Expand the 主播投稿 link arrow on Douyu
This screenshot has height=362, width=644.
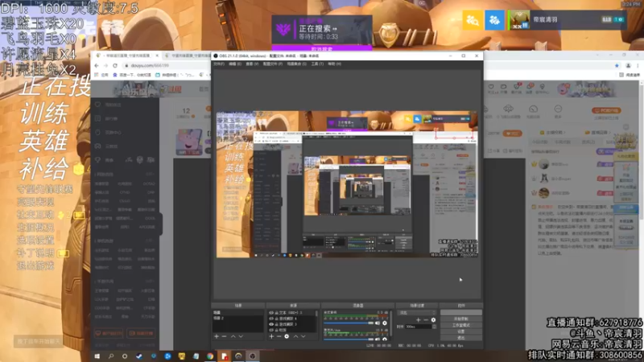click(565, 133)
